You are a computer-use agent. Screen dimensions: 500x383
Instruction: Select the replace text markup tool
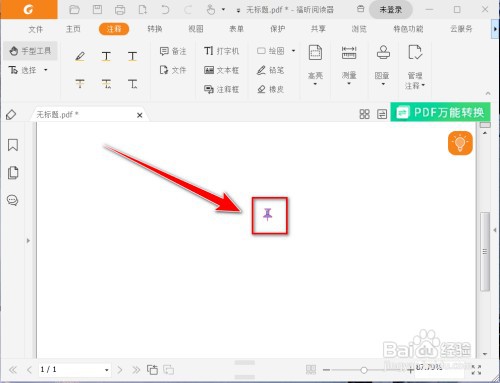pyautogui.click(x=106, y=83)
